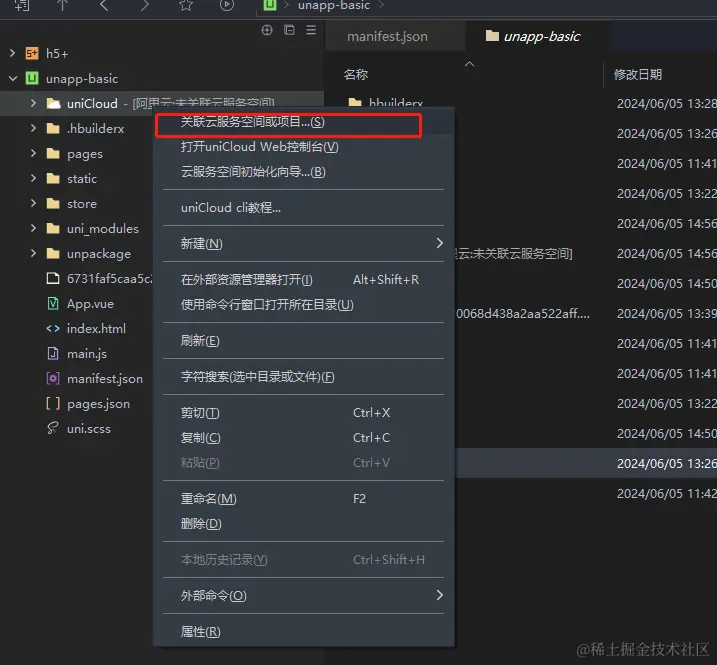The width and height of the screenshot is (717, 665).
Task: Click the uni.scss style icon
Action: coord(53,429)
